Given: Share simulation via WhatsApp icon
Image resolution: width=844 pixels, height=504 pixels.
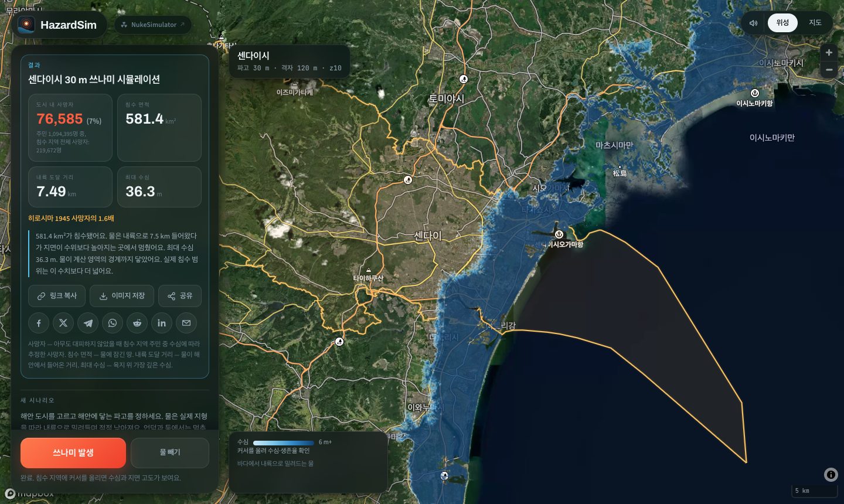Looking at the screenshot, I should pos(113,323).
